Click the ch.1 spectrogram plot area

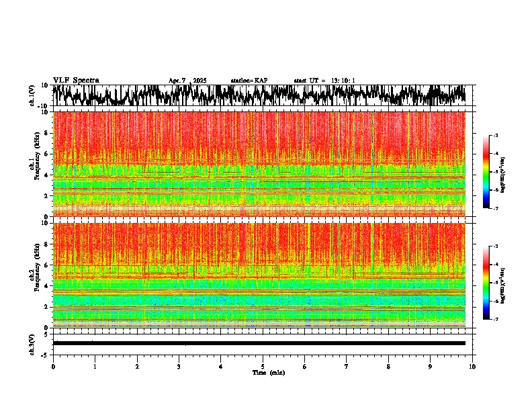point(259,164)
